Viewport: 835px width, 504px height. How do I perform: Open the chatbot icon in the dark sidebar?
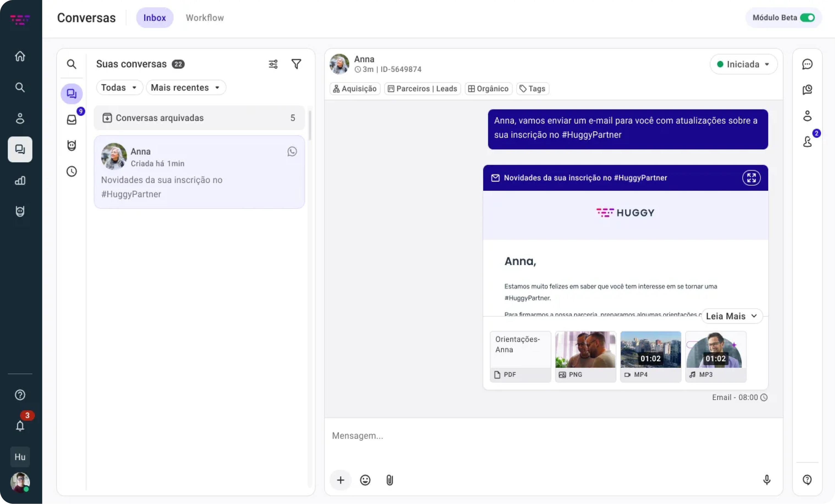tap(20, 211)
